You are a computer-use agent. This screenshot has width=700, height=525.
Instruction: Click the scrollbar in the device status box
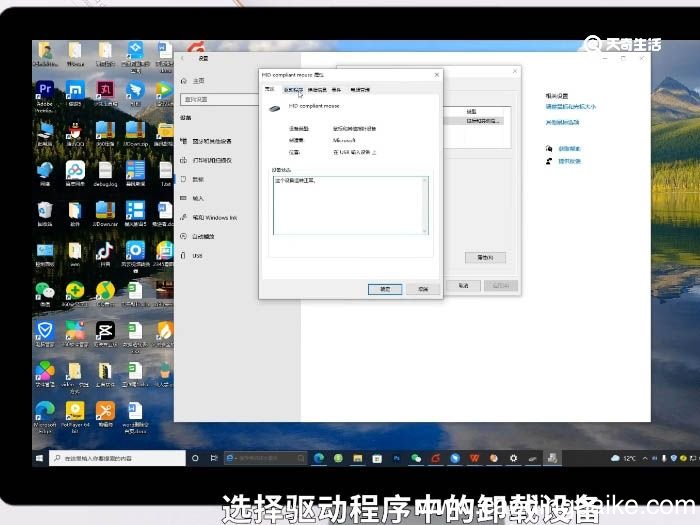click(425, 205)
